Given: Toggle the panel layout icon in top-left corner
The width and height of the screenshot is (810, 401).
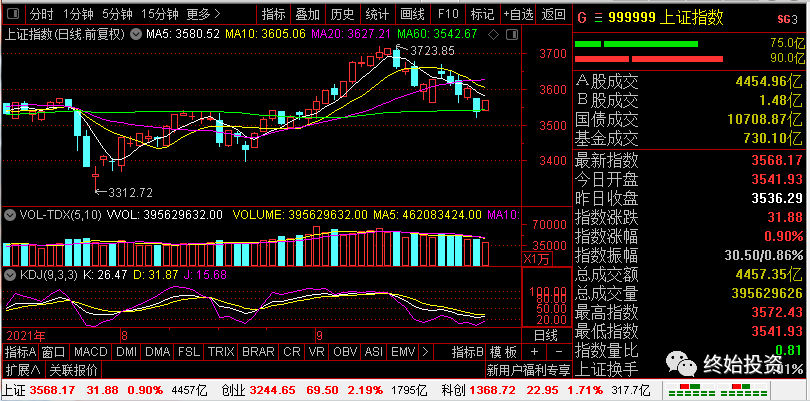Looking at the screenshot, I should coord(14,14).
